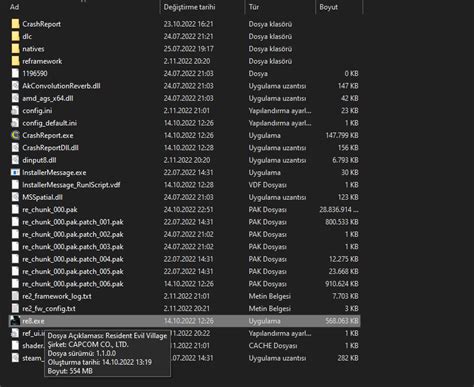The image size is (474, 387).
Task: Select the natives folder icon
Action: pos(15,48)
